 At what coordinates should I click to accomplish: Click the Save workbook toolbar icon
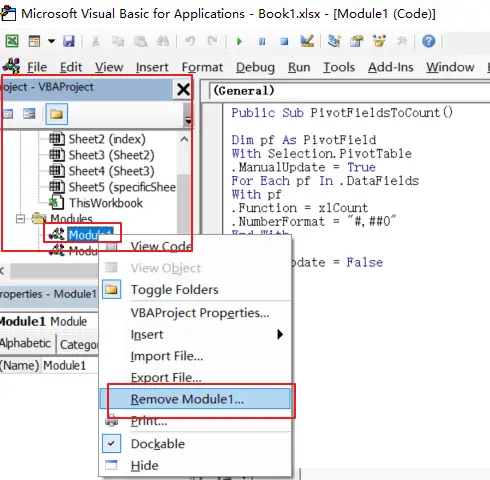(x=69, y=41)
